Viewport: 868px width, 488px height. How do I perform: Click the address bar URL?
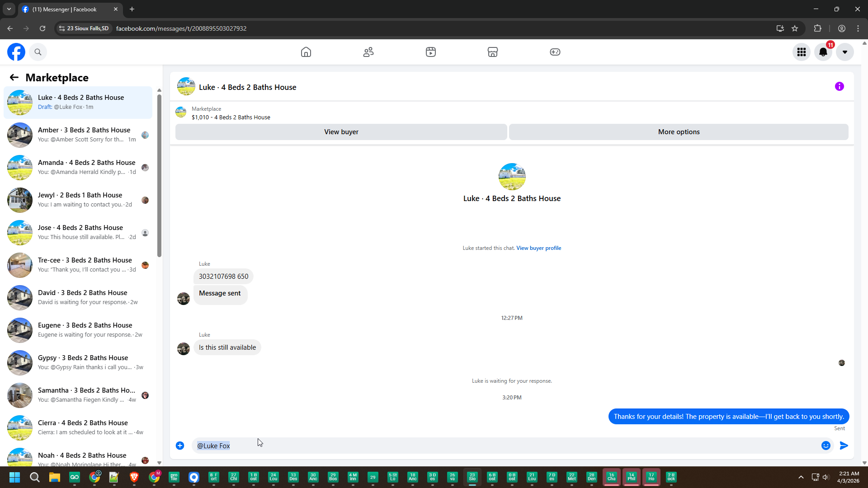click(x=181, y=28)
